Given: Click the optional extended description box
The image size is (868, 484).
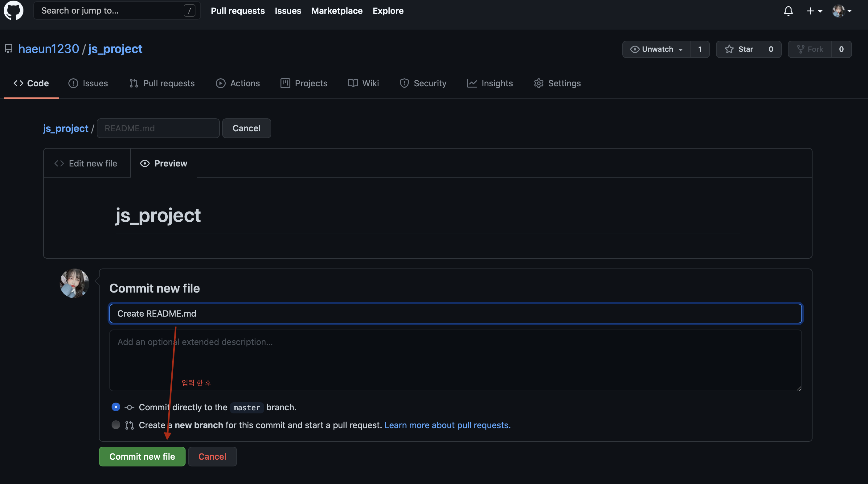Looking at the screenshot, I should 456,360.
